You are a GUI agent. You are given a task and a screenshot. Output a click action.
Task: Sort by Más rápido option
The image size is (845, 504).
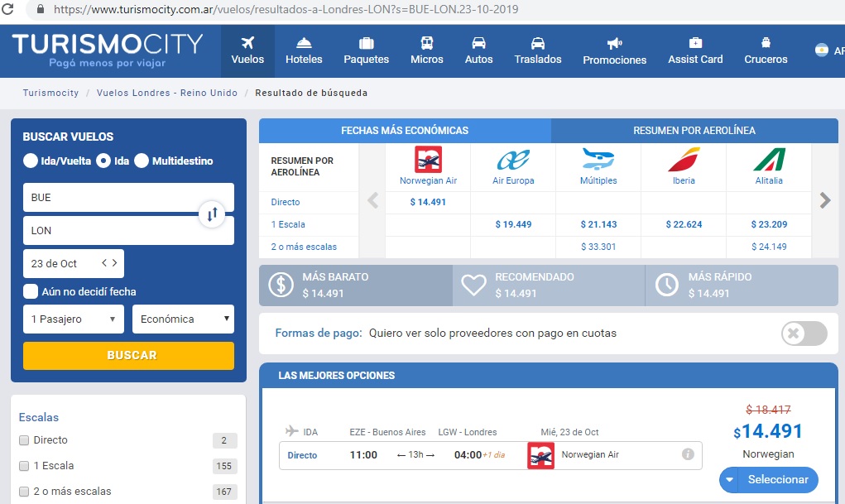(742, 286)
